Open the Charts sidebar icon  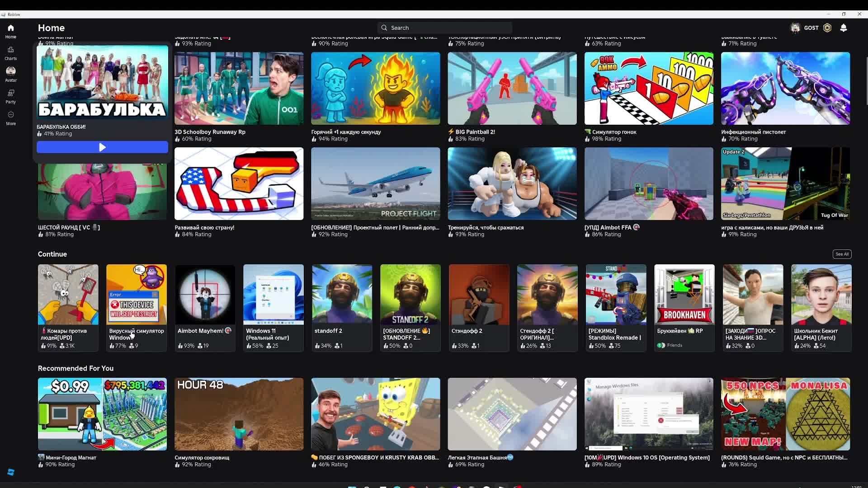[x=11, y=52]
